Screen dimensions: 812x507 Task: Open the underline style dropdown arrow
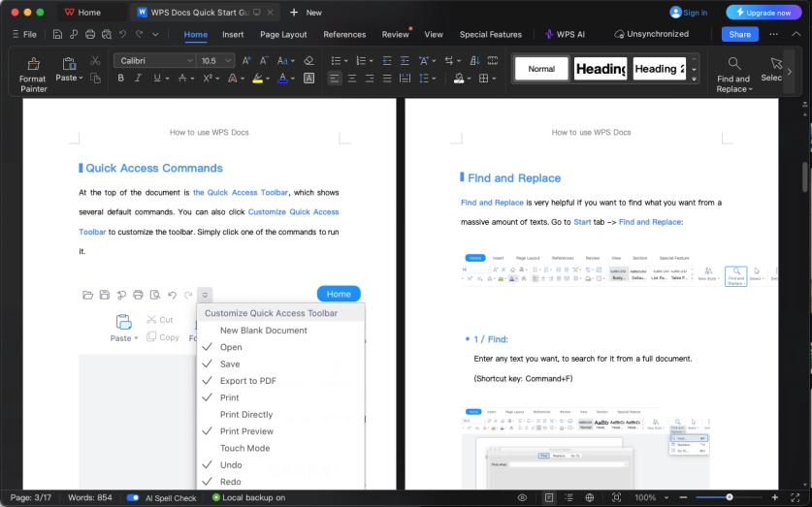tap(167, 79)
